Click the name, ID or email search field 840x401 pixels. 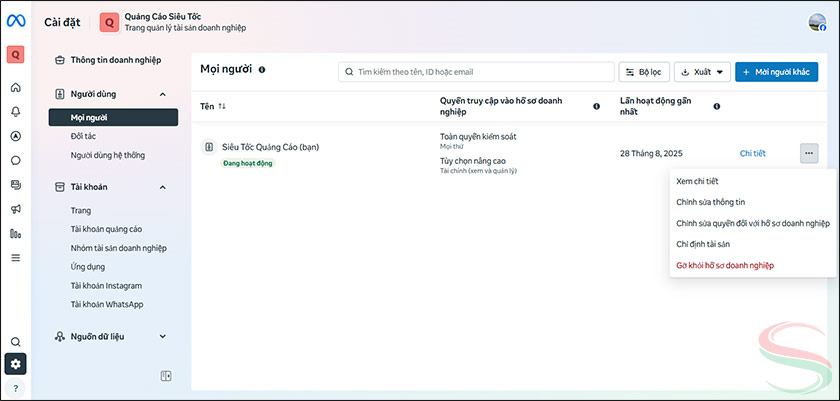[x=476, y=72]
